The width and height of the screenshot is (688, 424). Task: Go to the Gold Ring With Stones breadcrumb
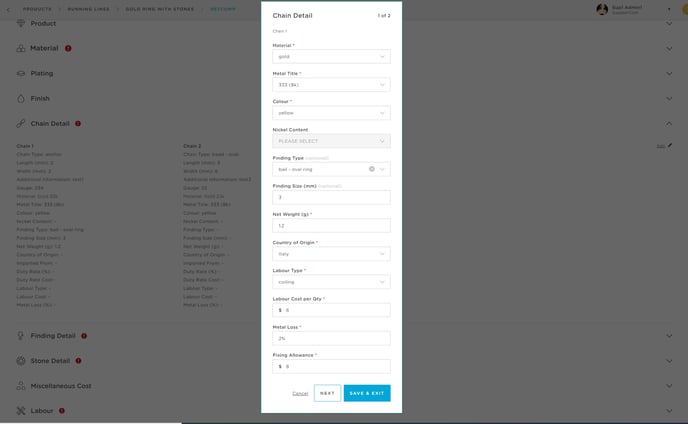point(160,9)
